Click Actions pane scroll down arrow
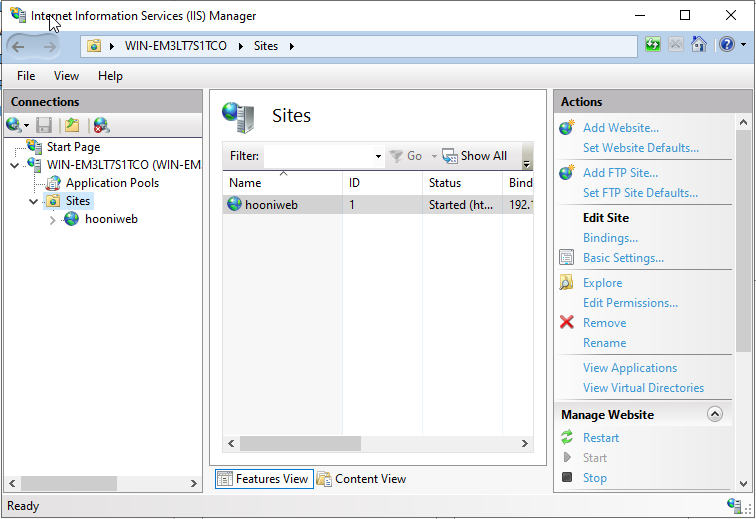This screenshot has height=519, width=756. (x=743, y=483)
